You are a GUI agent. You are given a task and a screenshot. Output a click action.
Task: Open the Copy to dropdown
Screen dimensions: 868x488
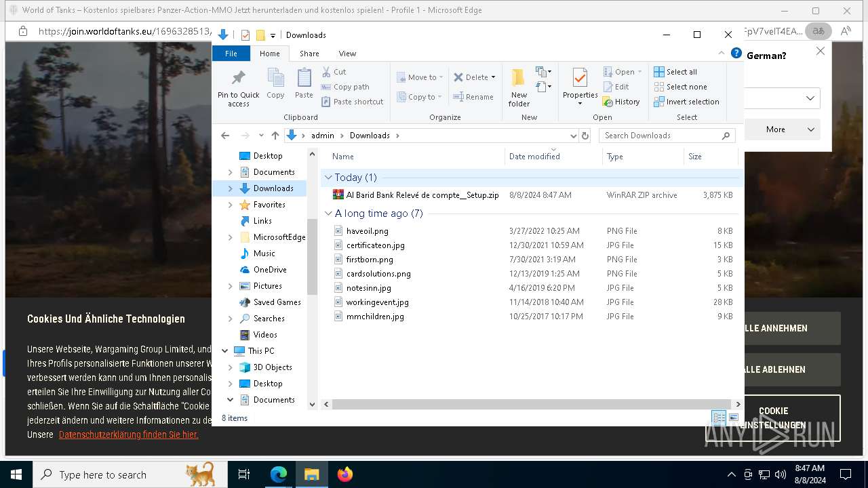click(x=420, y=97)
